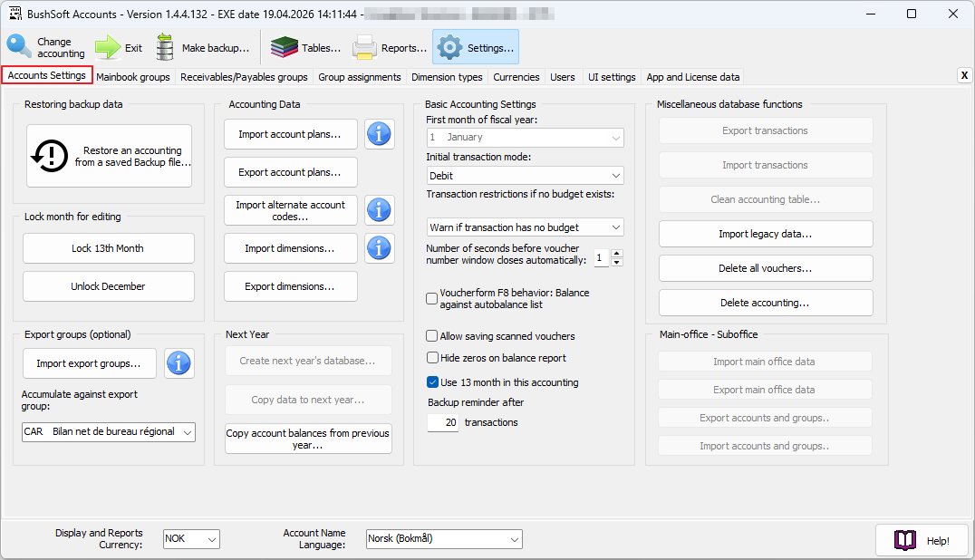
Task: Click Import legacy data button
Action: pos(766,235)
